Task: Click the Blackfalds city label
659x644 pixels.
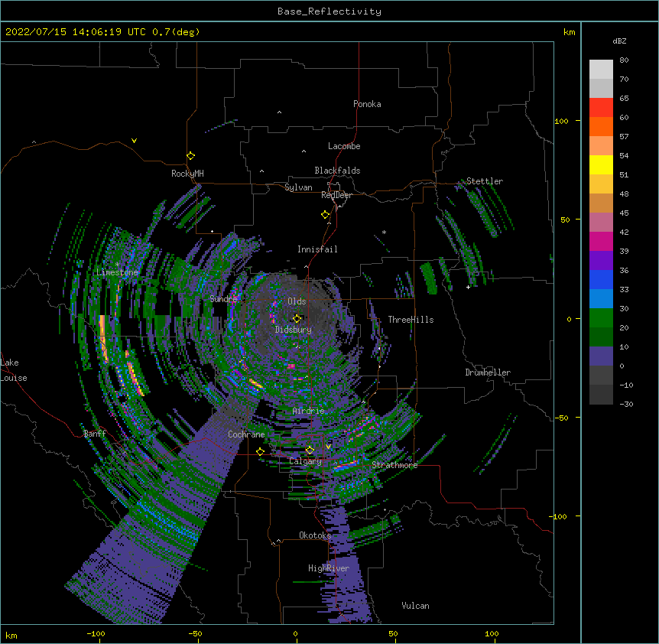Action: pos(337,171)
